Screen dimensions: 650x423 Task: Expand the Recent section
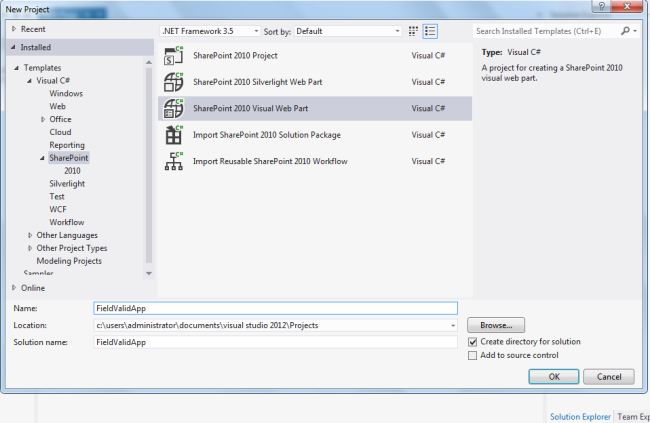pyautogui.click(x=14, y=29)
